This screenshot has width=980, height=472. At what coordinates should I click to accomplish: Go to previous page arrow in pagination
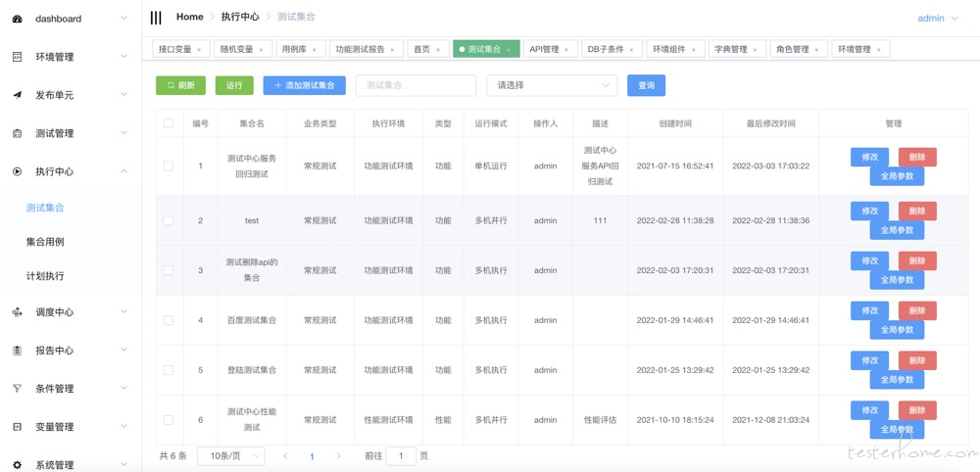click(285, 455)
